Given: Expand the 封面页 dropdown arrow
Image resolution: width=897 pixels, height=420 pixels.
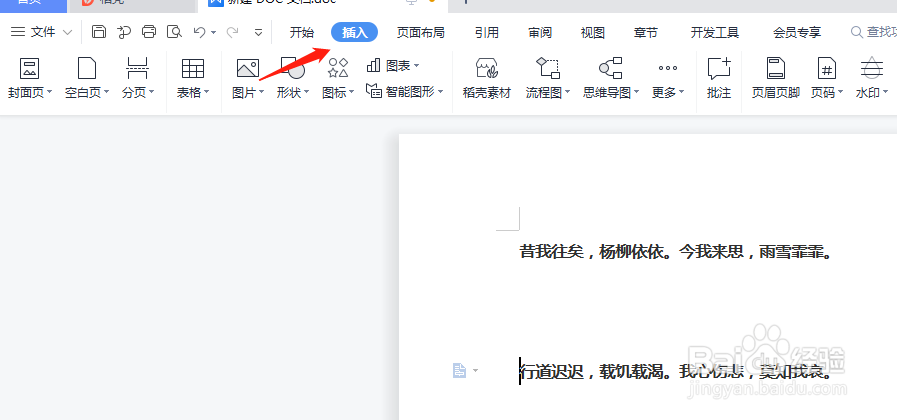Looking at the screenshot, I should pyautogui.click(x=50, y=92).
